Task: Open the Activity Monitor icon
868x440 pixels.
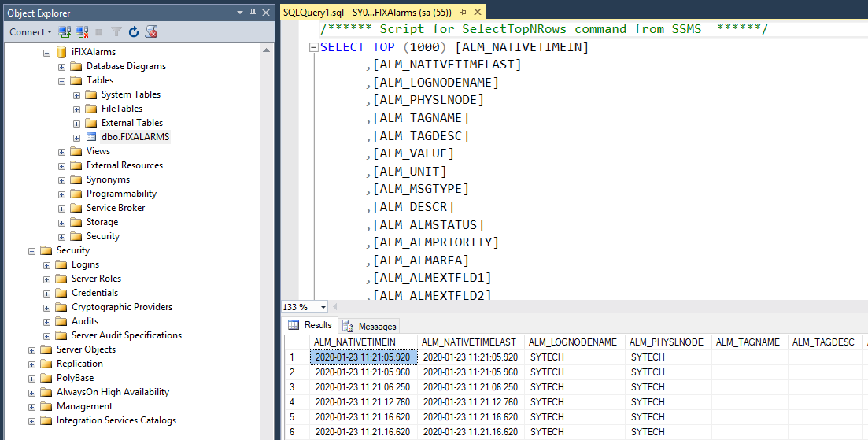Action: coord(152,32)
